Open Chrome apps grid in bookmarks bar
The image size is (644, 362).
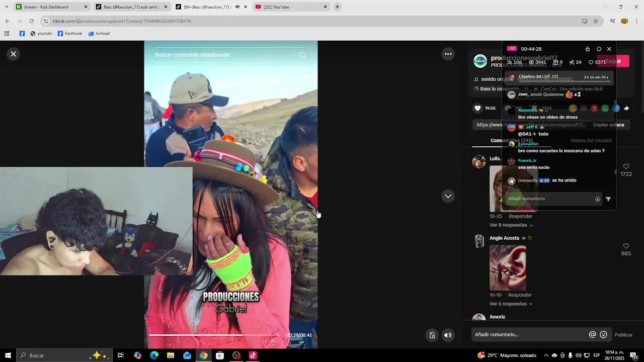click(7, 34)
